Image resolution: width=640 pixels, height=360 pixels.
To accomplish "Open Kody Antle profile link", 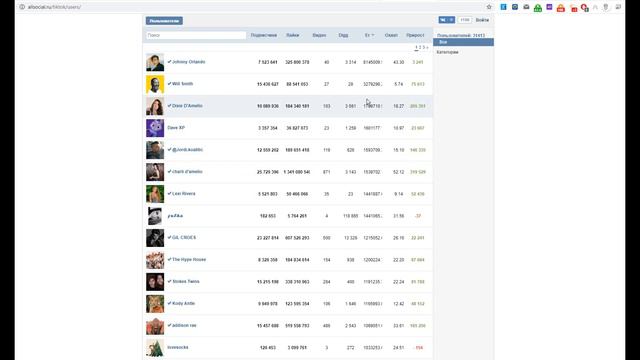I will coord(183,304).
